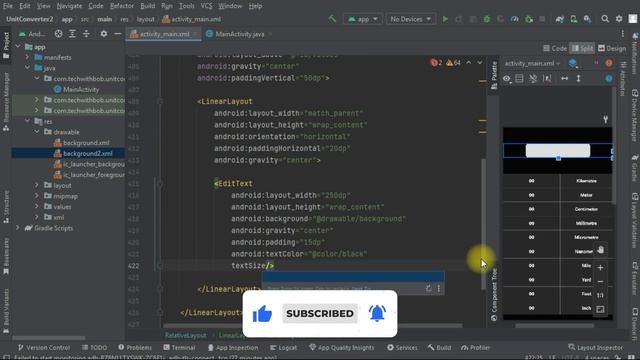Click zoom to fit screen icon
The width and height of the screenshot is (640, 360).
click(x=600, y=309)
